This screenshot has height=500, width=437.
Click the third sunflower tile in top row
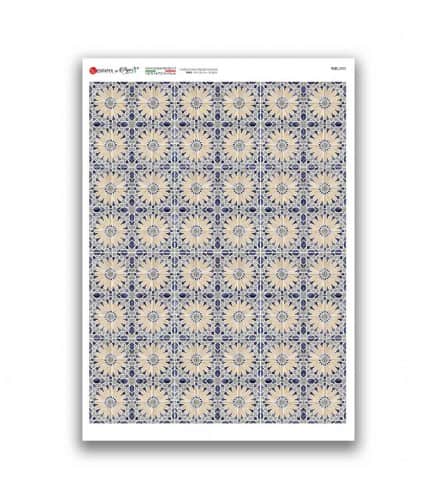click(x=196, y=103)
